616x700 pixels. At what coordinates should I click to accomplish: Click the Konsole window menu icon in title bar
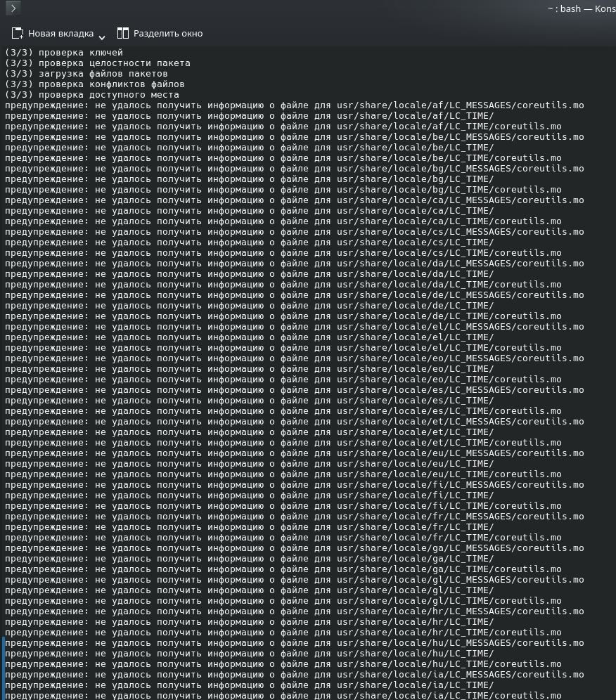pos(13,8)
